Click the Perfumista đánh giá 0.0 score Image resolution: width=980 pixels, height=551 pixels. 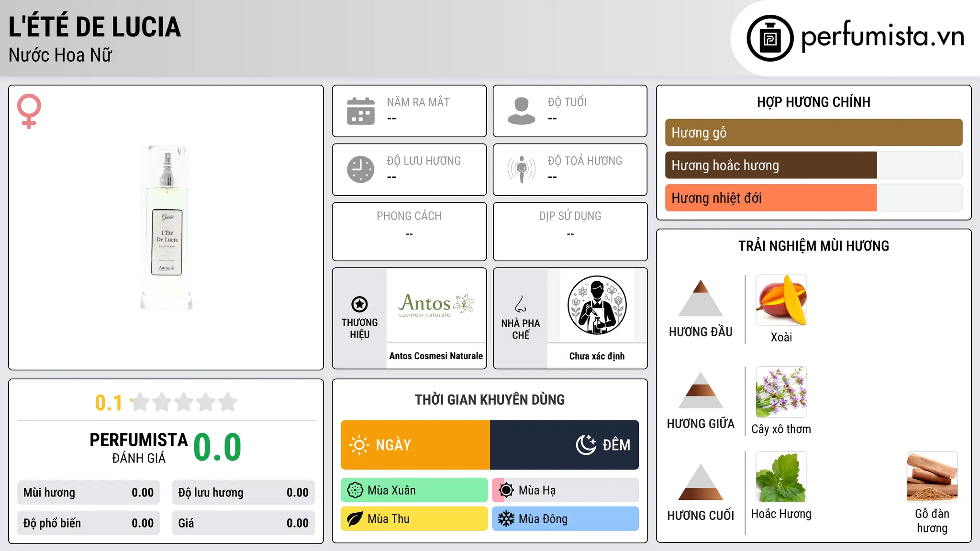[217, 447]
